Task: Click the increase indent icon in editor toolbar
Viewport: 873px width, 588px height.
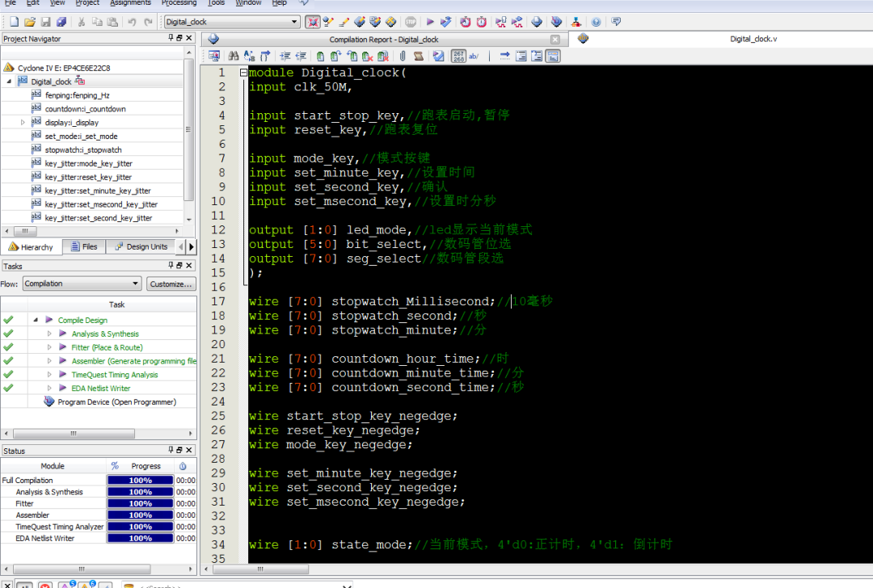Action: (x=285, y=56)
